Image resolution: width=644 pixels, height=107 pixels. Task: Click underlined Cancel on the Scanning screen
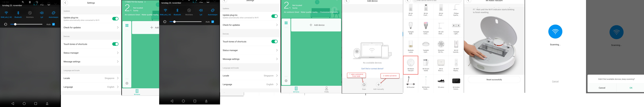[x=555, y=81]
